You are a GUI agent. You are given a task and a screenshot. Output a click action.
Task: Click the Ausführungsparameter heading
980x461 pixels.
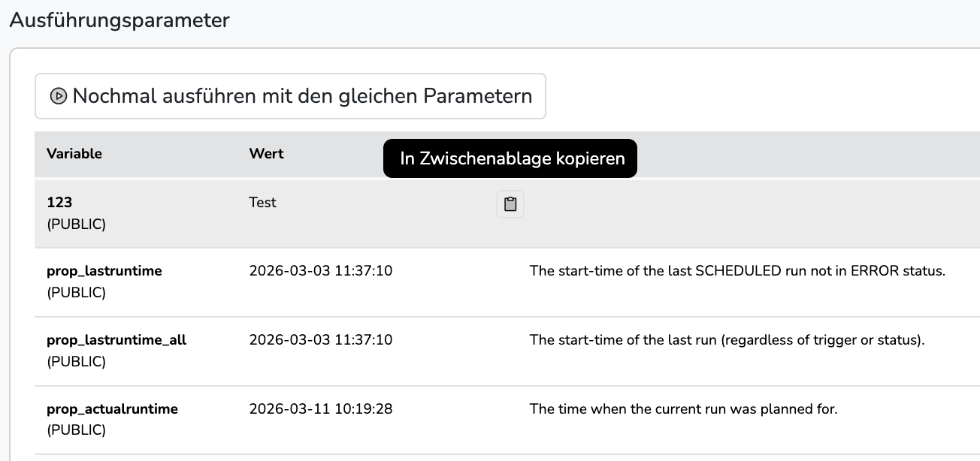(119, 20)
